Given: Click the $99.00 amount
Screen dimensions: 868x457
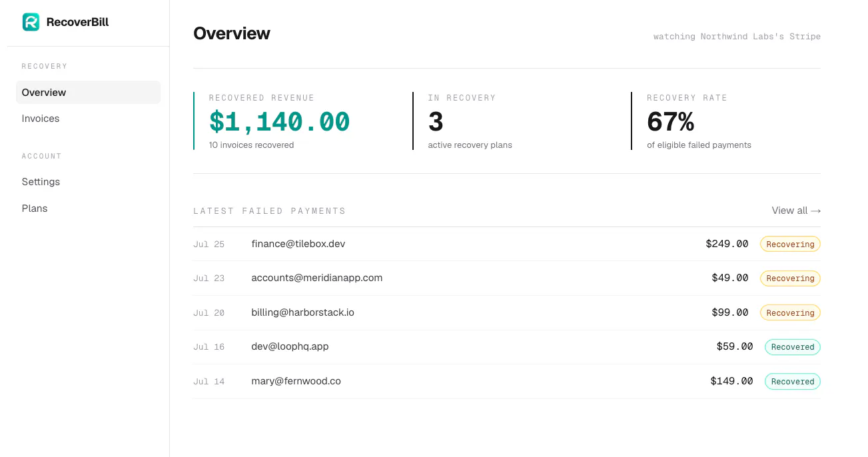Looking at the screenshot, I should pos(730,312).
